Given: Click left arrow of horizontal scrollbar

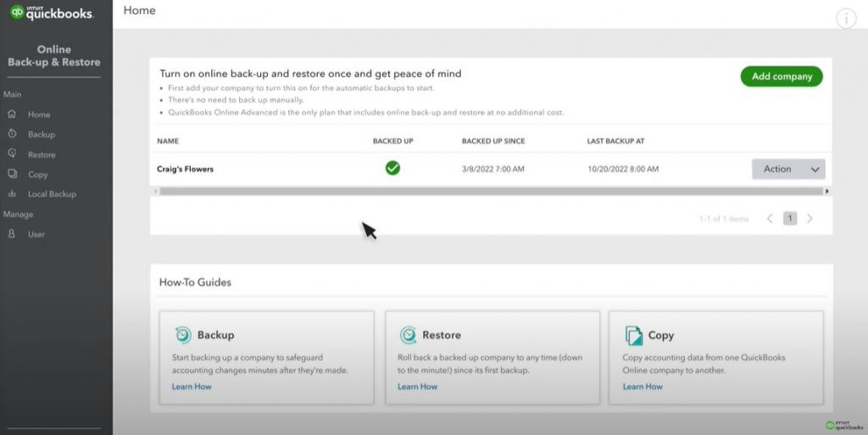Looking at the screenshot, I should tap(156, 192).
